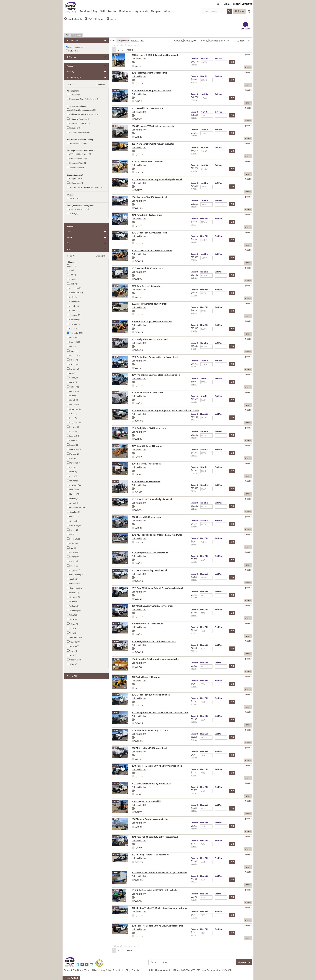Open the Equipment menu
The height and width of the screenshot is (980, 316).
126,11
